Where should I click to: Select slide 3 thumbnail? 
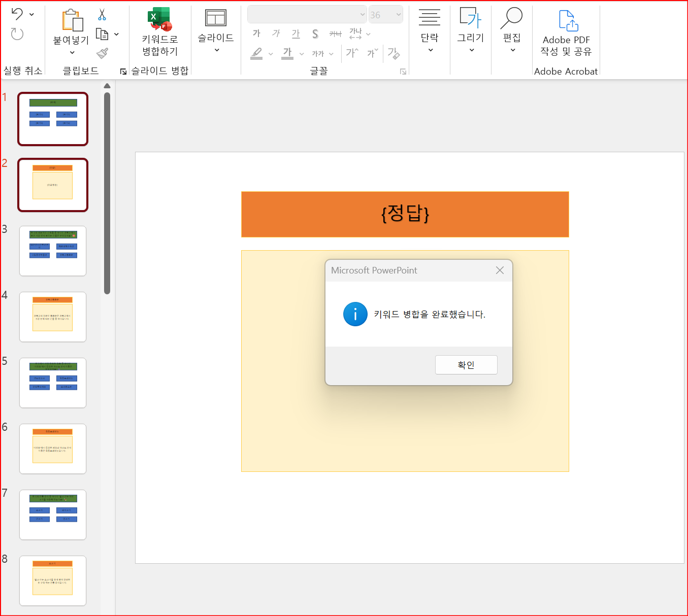coord(53,251)
